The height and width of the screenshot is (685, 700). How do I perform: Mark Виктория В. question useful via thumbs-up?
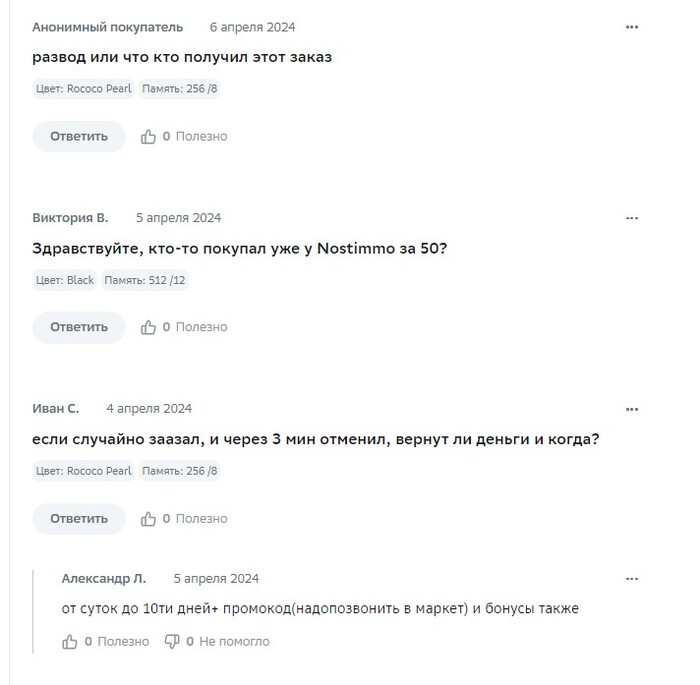[x=148, y=327]
